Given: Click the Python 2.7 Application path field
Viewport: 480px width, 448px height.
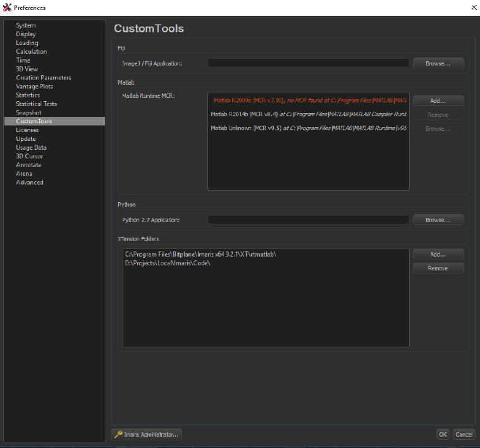Looking at the screenshot, I should point(308,219).
